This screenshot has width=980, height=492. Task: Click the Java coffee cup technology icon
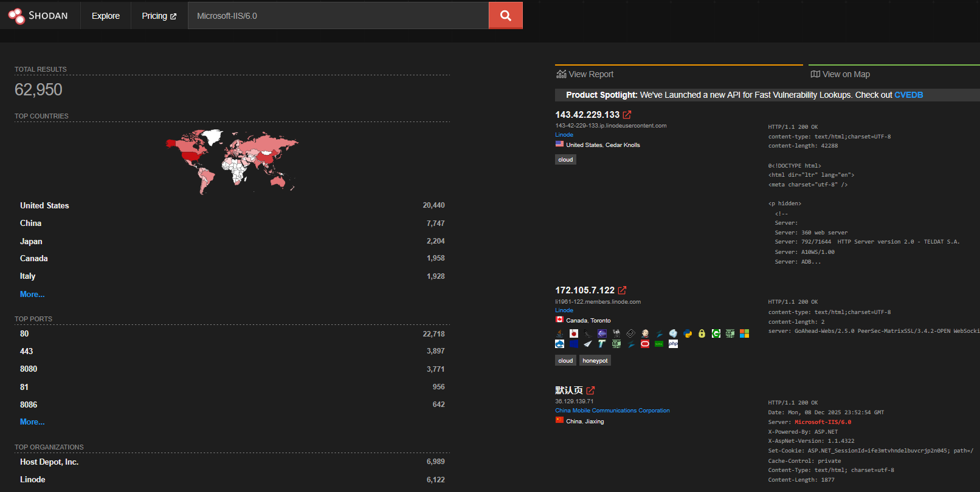click(x=559, y=333)
